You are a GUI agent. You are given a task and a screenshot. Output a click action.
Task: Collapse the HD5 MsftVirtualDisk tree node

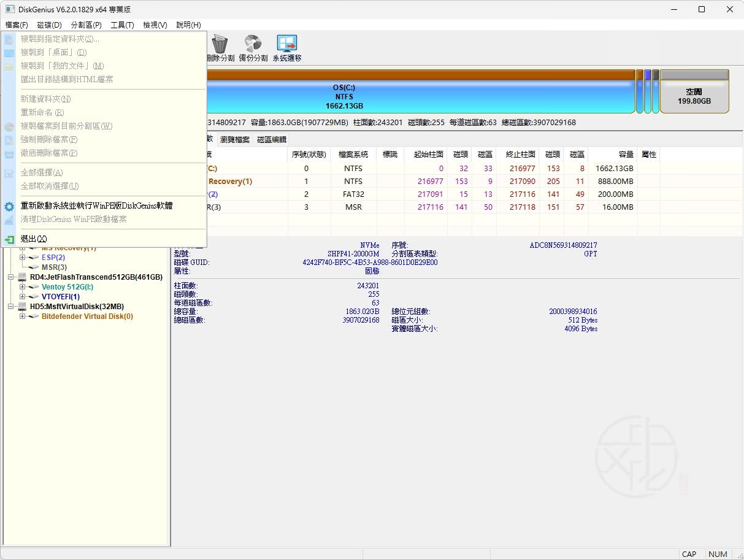[11, 307]
